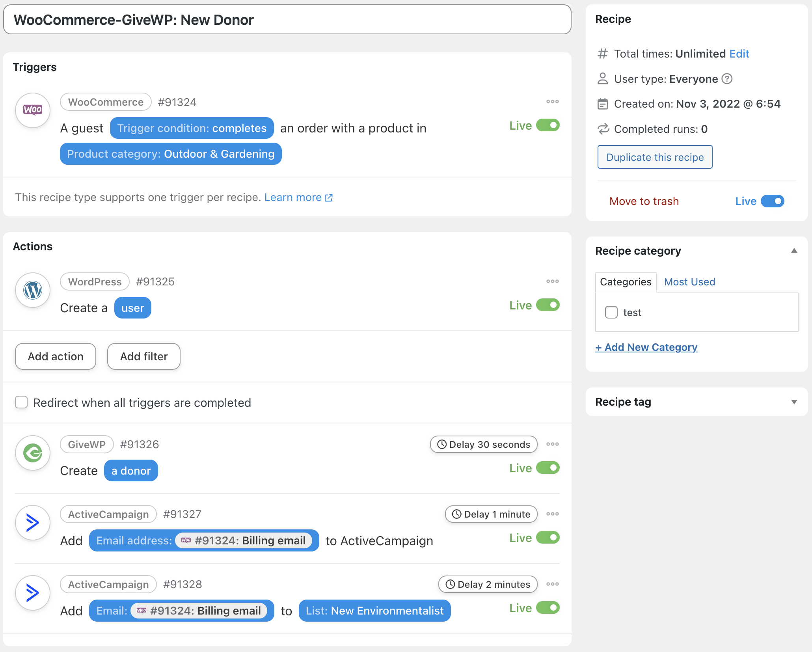The image size is (812, 652).
Task: Click the Add filter button
Action: pos(144,356)
